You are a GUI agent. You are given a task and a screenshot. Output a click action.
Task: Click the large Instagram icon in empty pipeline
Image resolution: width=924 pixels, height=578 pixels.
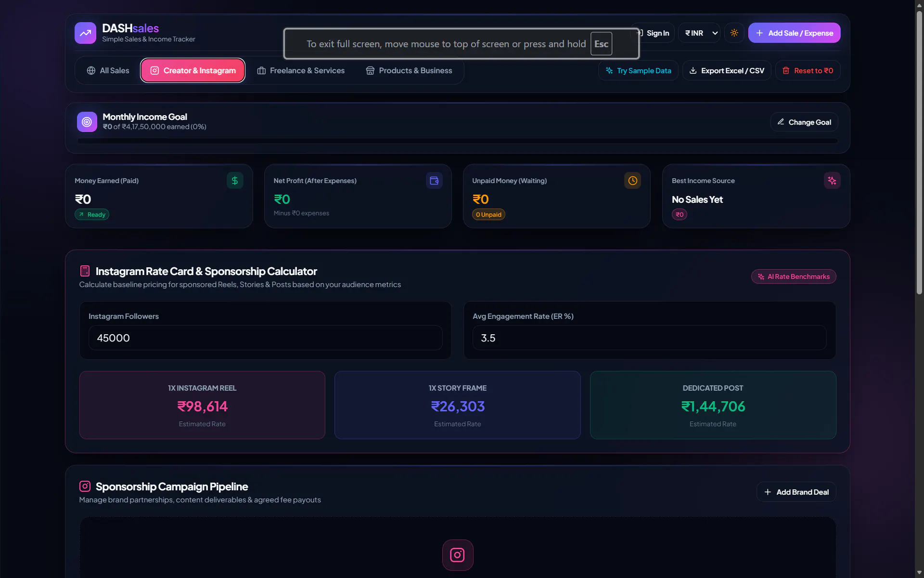457,555
